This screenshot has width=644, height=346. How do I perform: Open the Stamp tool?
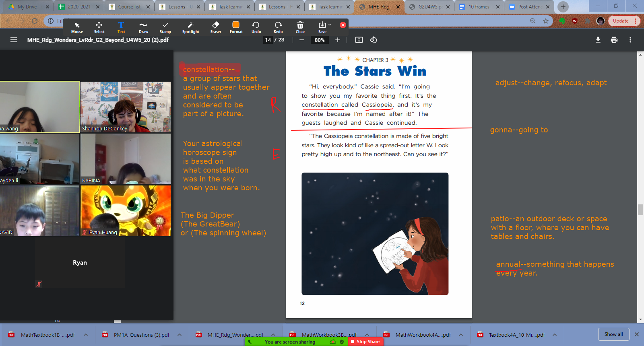click(x=165, y=27)
